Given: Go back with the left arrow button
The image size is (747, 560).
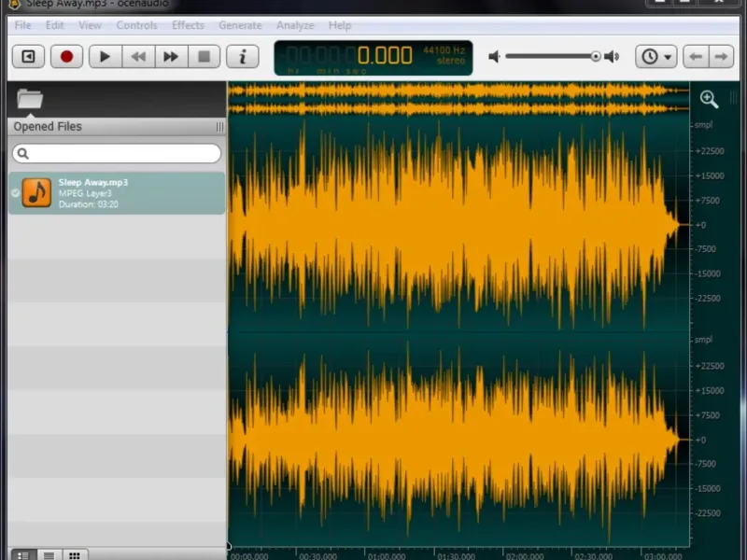Looking at the screenshot, I should click(696, 57).
